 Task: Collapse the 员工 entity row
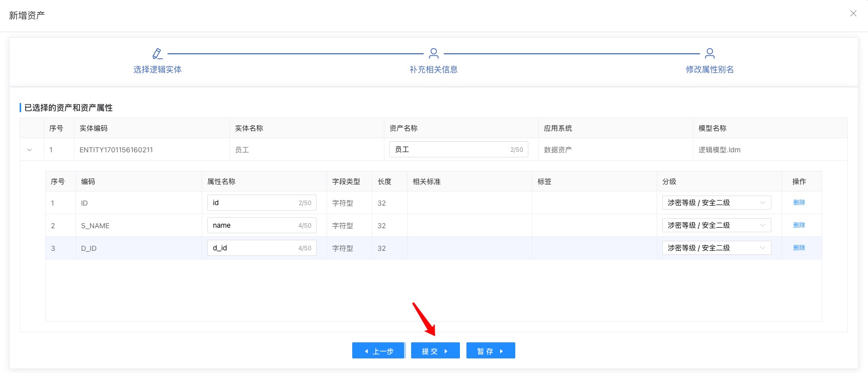pyautogui.click(x=30, y=150)
